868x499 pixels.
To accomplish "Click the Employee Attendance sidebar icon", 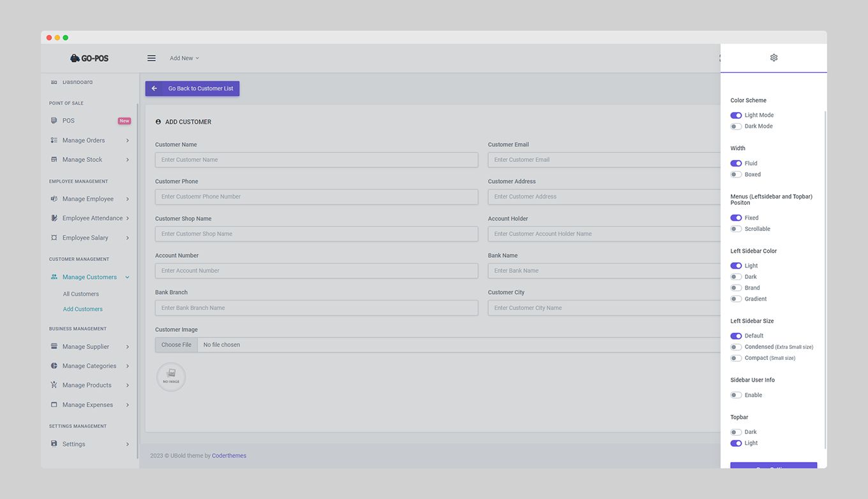I will [x=54, y=218].
